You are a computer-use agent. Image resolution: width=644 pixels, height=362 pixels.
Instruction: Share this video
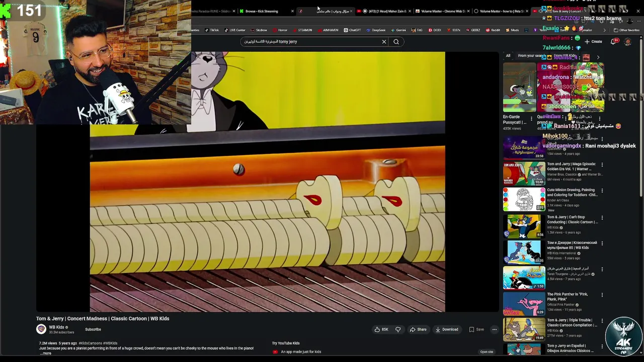pyautogui.click(x=418, y=329)
